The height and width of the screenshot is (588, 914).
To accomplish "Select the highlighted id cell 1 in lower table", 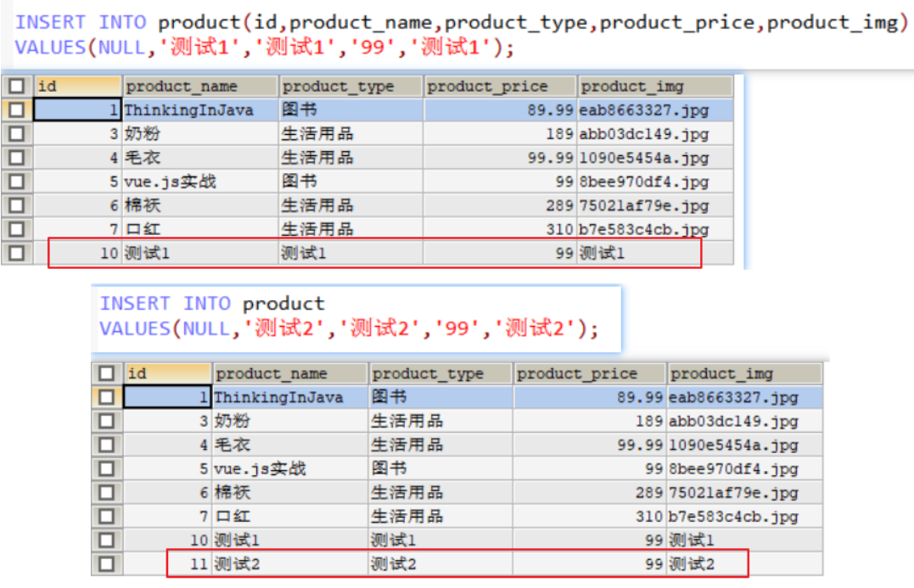I will [x=167, y=397].
